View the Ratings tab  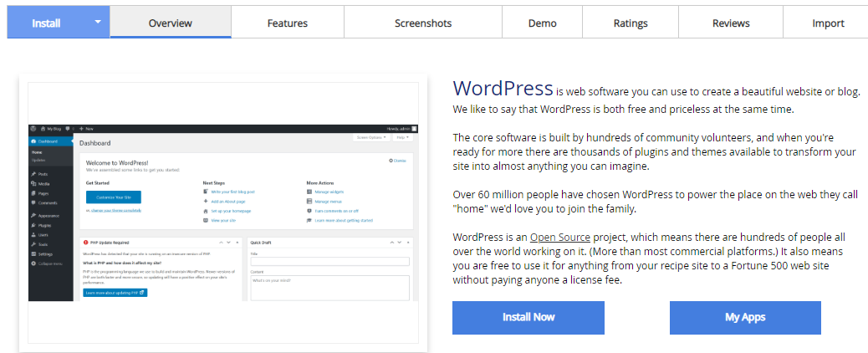[x=631, y=23]
